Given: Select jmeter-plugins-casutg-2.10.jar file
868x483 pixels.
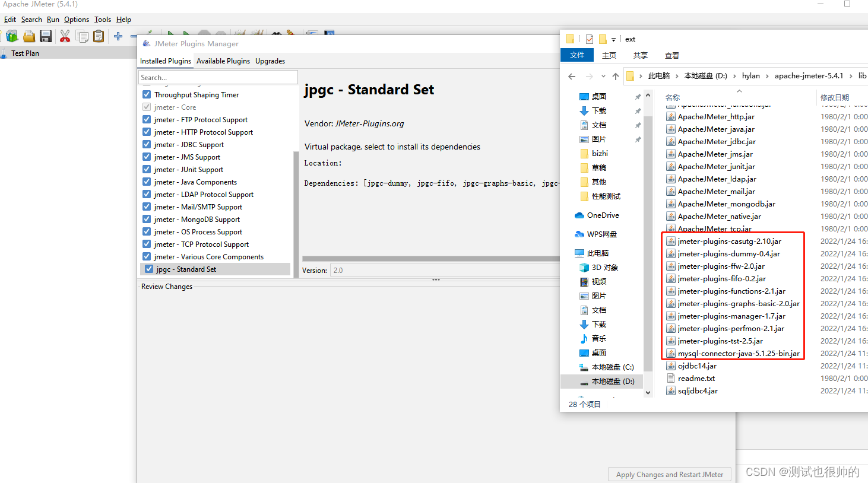Looking at the screenshot, I should pos(724,241).
